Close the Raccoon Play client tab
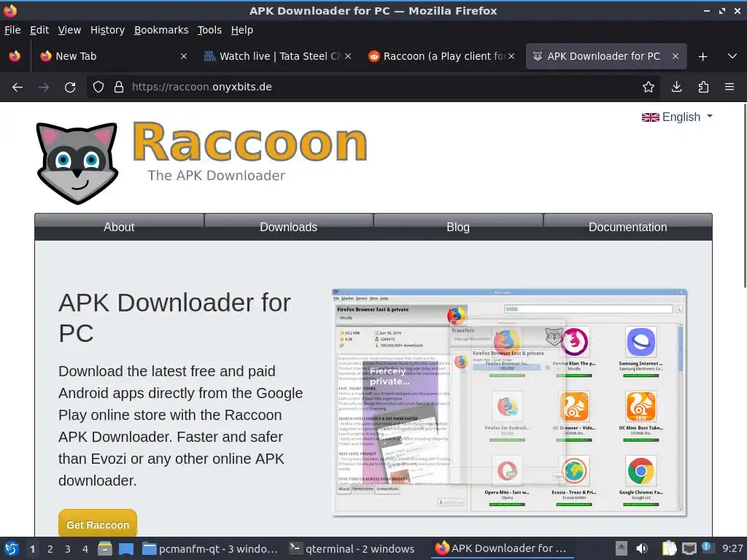 511,56
